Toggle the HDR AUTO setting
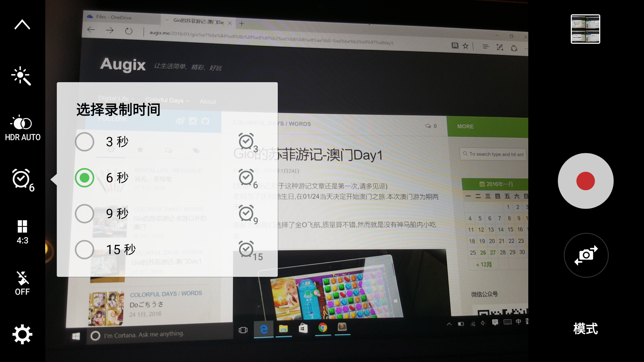This screenshot has height=362, width=644. pyautogui.click(x=23, y=128)
